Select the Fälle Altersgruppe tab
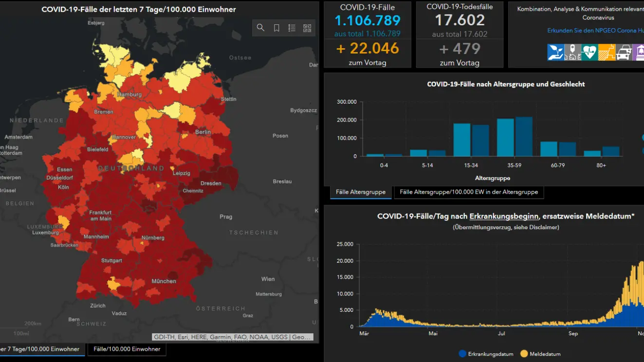644x362 pixels. (x=360, y=192)
